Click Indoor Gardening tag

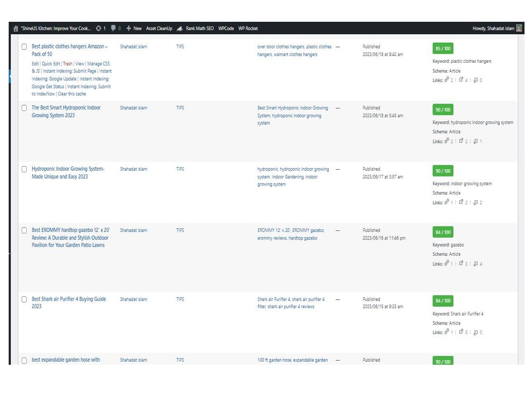click(x=288, y=177)
